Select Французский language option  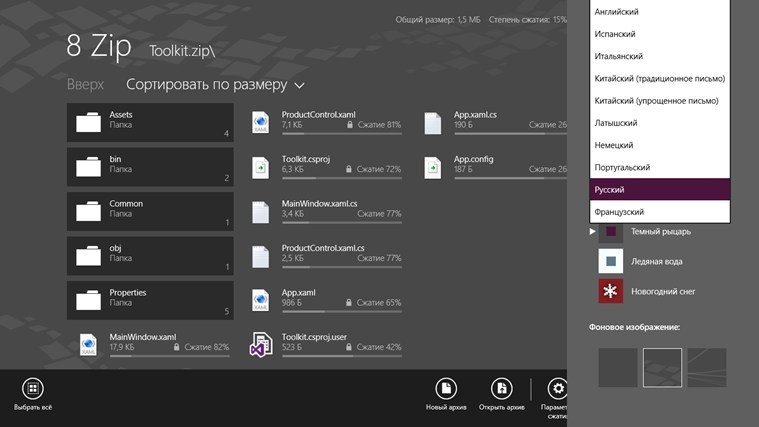pyautogui.click(x=660, y=212)
